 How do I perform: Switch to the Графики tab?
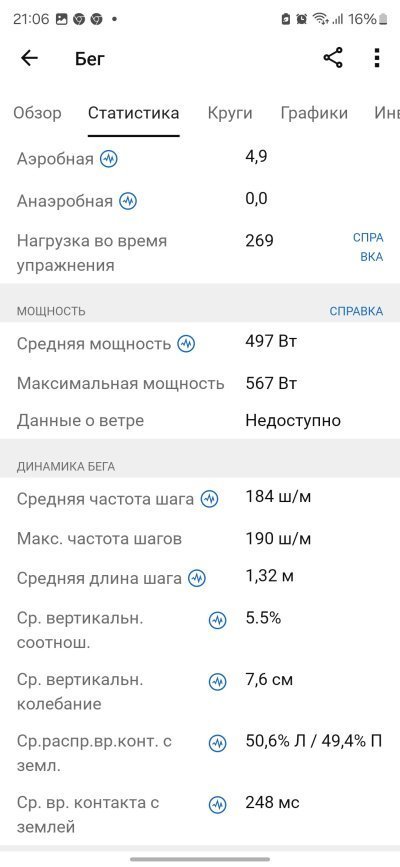(x=314, y=113)
